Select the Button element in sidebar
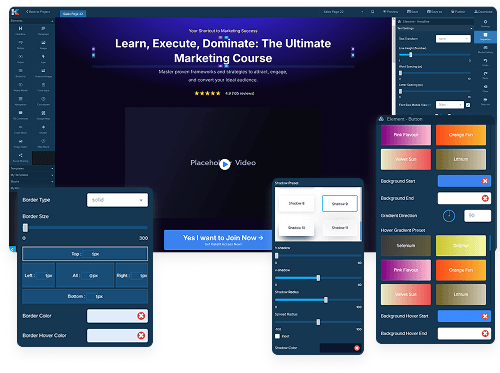500x373 pixels. click(x=20, y=43)
